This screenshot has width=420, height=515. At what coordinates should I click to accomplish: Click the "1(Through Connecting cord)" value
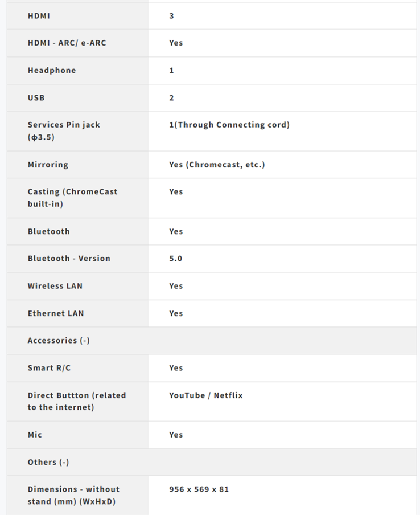[229, 125]
